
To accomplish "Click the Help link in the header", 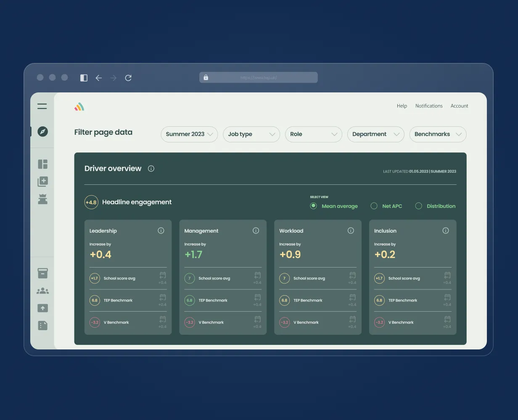I will 402,106.
